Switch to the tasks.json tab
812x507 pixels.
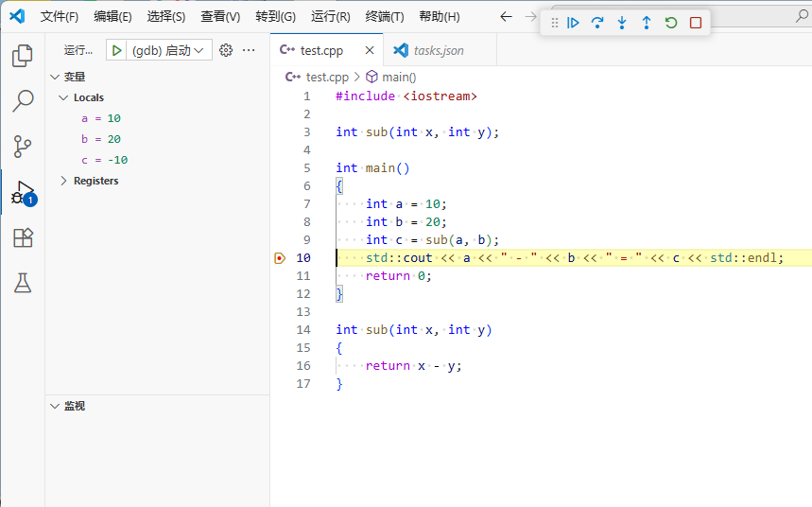pyautogui.click(x=440, y=50)
